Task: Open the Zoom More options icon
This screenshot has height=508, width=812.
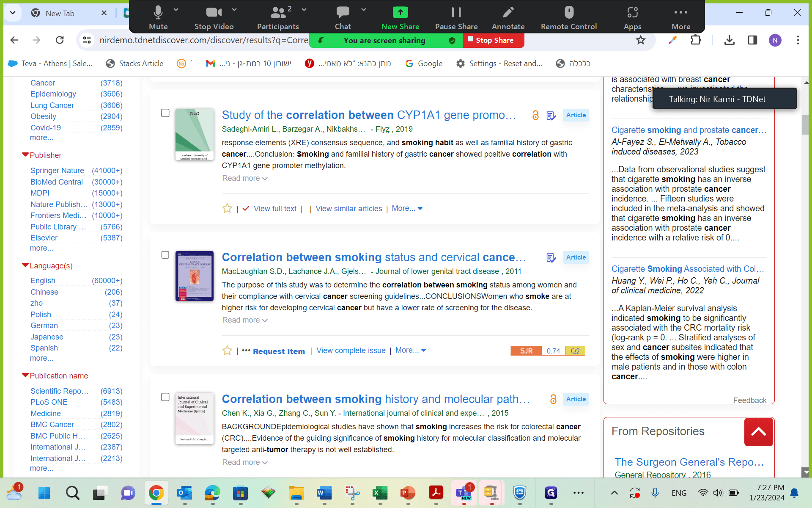Action: (680, 13)
